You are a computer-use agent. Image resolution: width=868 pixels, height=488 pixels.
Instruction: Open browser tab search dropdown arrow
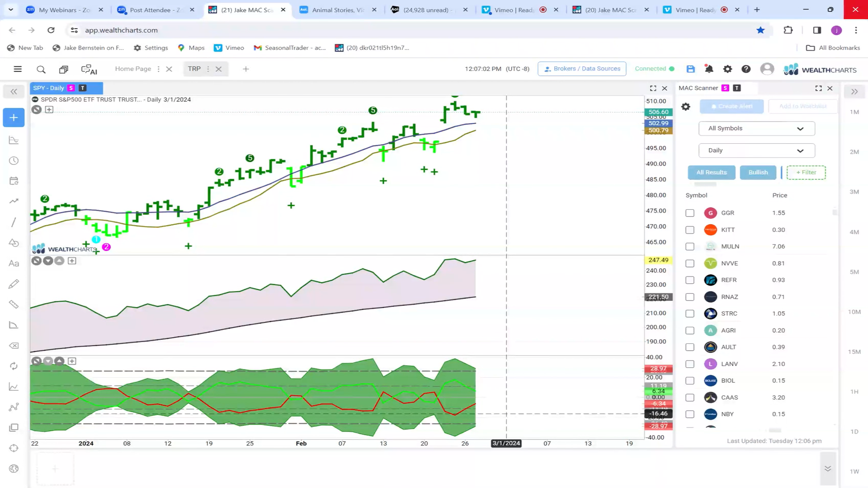10,9
